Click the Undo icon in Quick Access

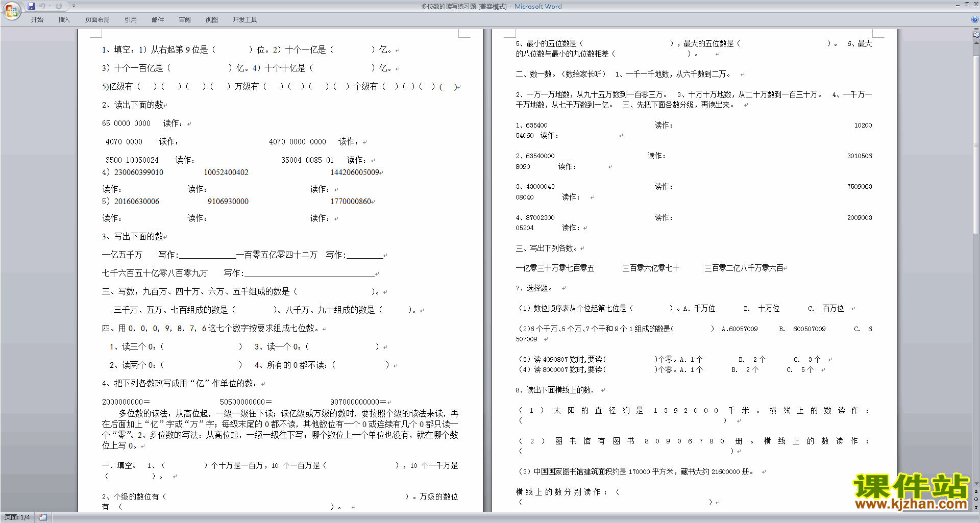tap(42, 6)
